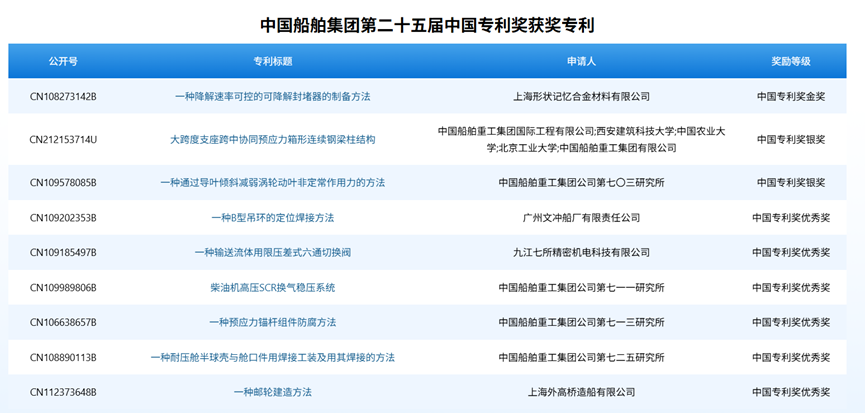Select publication number CN112373648B cell

[63, 392]
